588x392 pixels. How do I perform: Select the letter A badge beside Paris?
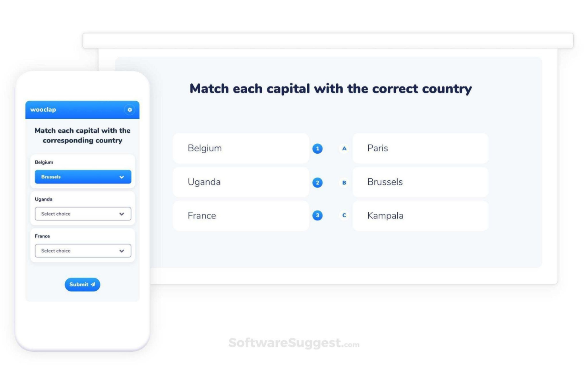(344, 148)
